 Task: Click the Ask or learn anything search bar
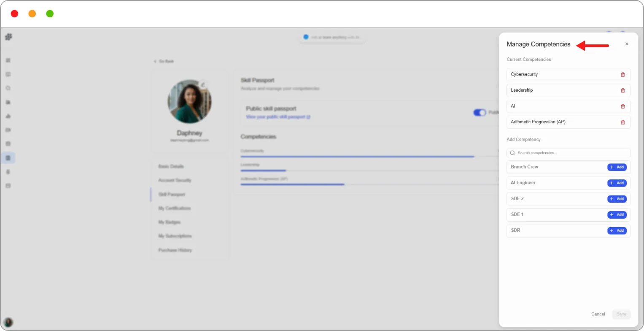click(x=332, y=37)
